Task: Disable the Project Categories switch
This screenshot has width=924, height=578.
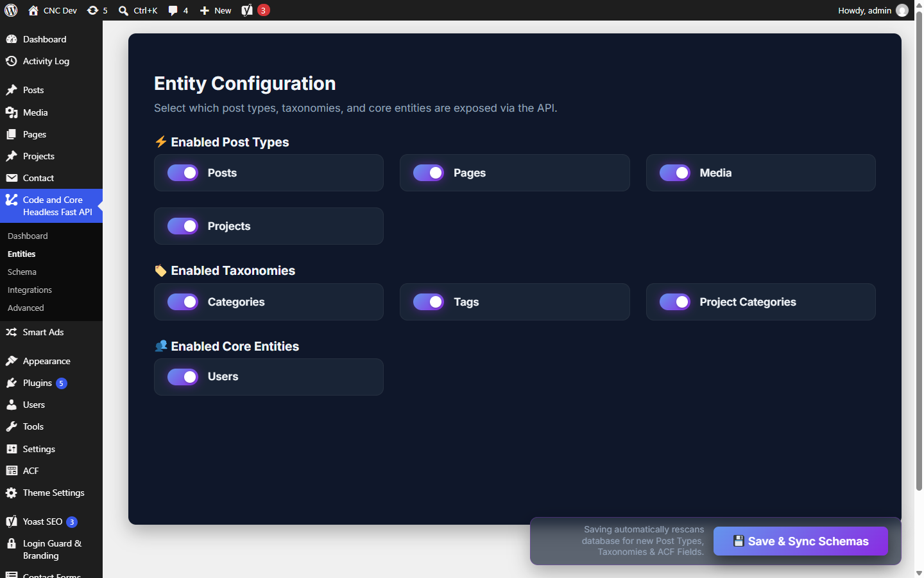Action: tap(675, 302)
